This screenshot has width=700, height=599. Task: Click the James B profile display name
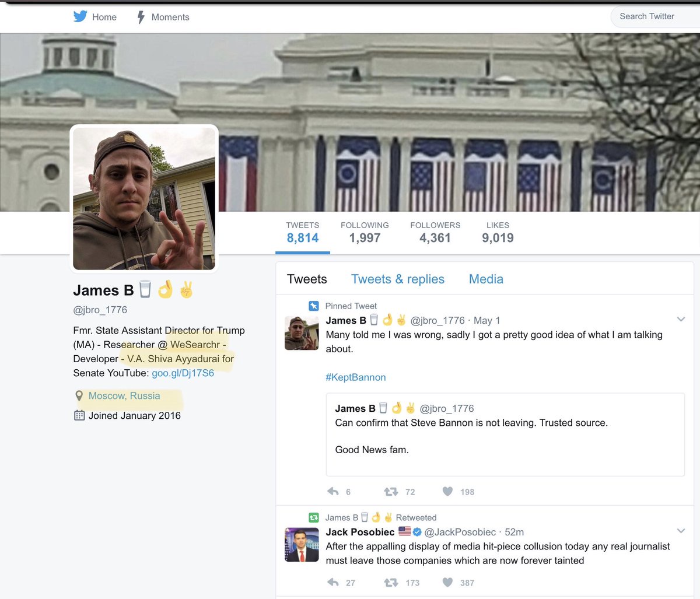pos(103,290)
